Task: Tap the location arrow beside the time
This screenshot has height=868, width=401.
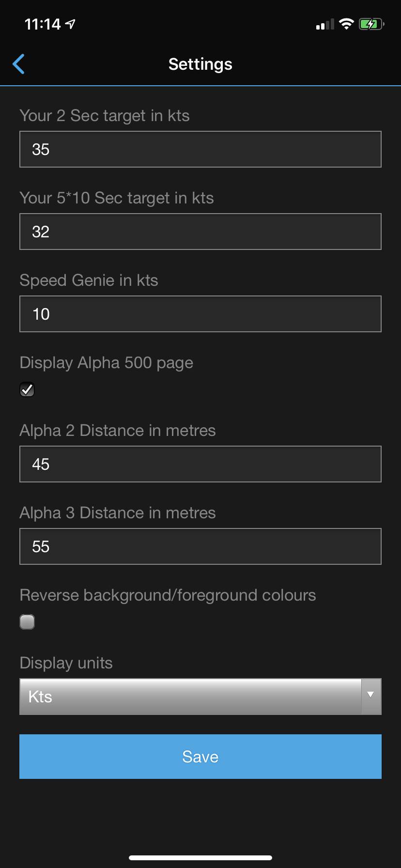Action: pyautogui.click(x=71, y=24)
